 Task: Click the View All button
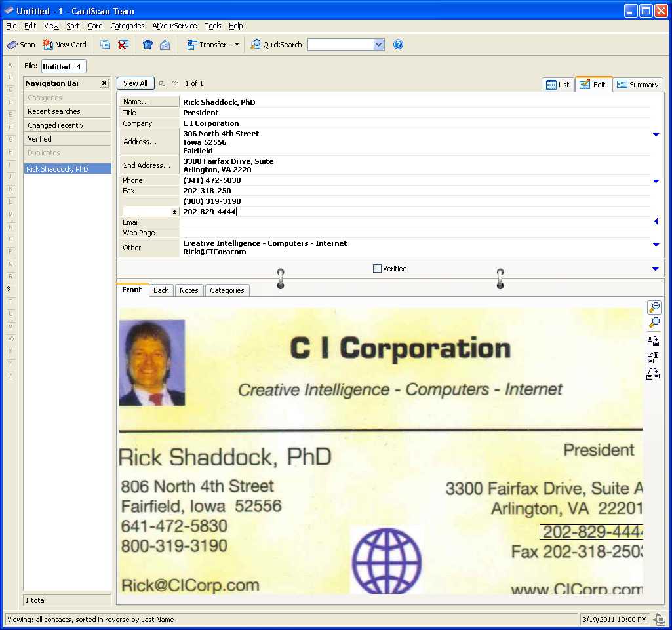tap(136, 83)
